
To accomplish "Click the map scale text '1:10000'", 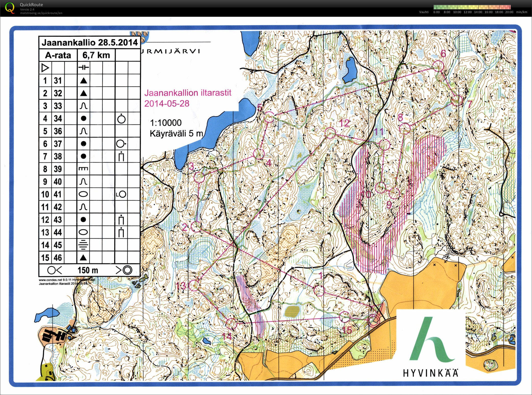I will 166,123.
